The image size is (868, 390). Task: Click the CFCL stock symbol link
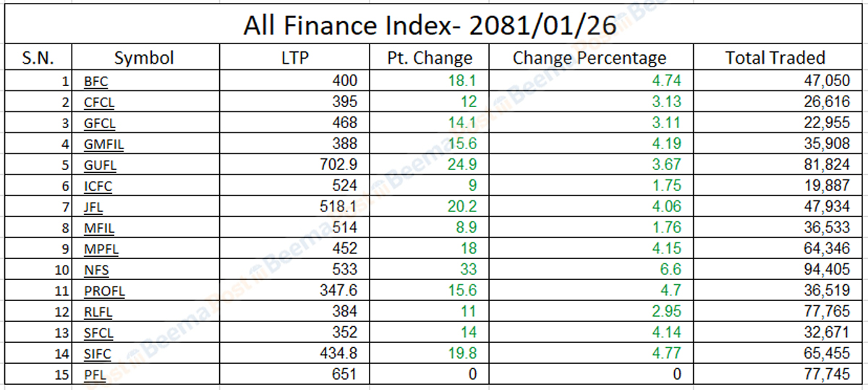[x=99, y=103]
